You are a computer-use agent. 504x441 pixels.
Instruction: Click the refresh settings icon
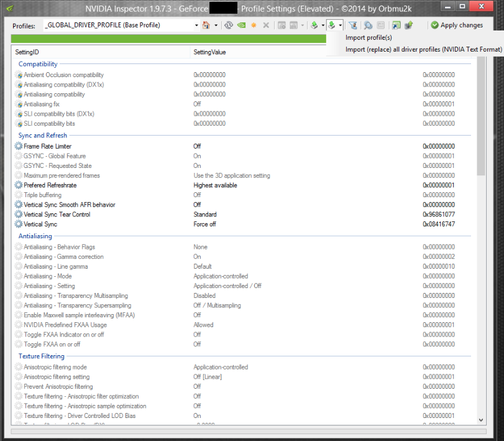(229, 25)
